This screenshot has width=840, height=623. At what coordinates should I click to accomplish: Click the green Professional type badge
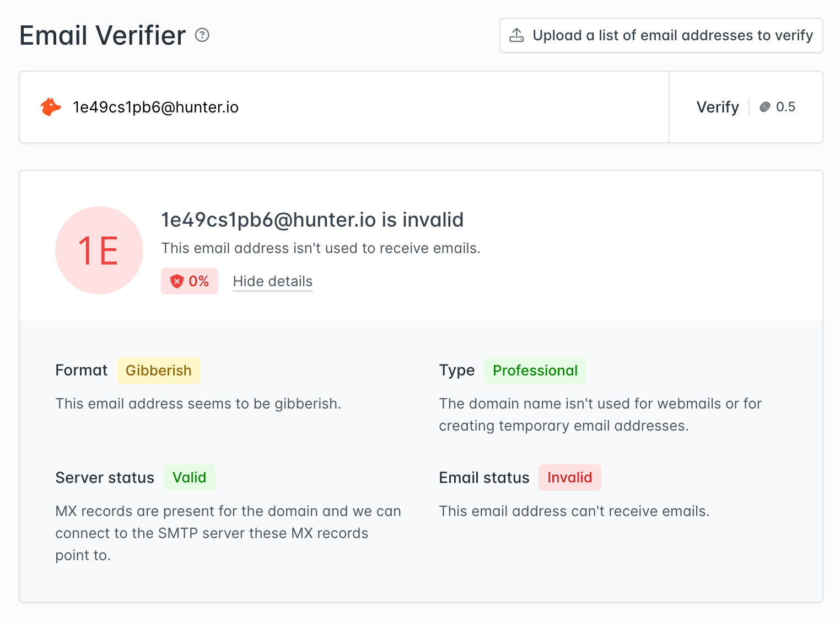tap(535, 370)
